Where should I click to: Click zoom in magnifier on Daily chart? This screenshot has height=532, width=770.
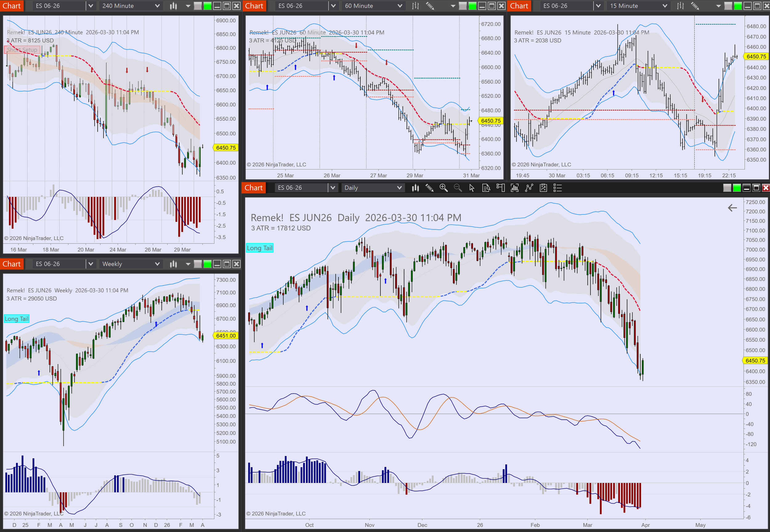click(444, 188)
